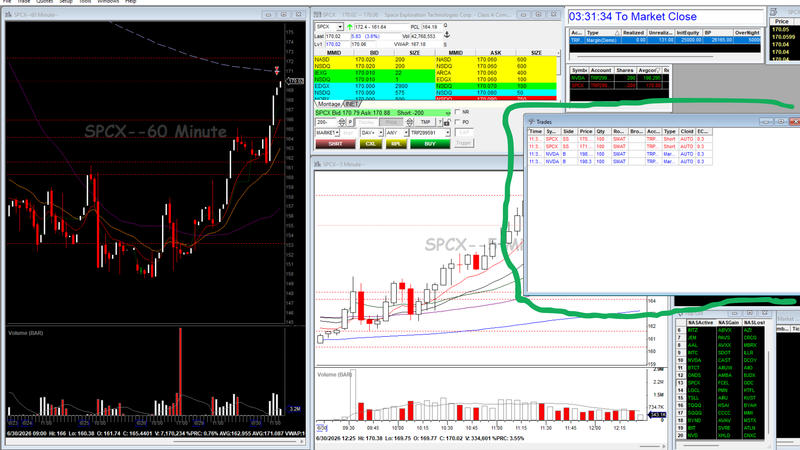Click the price spinner arrows left of TMP

pyautogui.click(x=410, y=122)
